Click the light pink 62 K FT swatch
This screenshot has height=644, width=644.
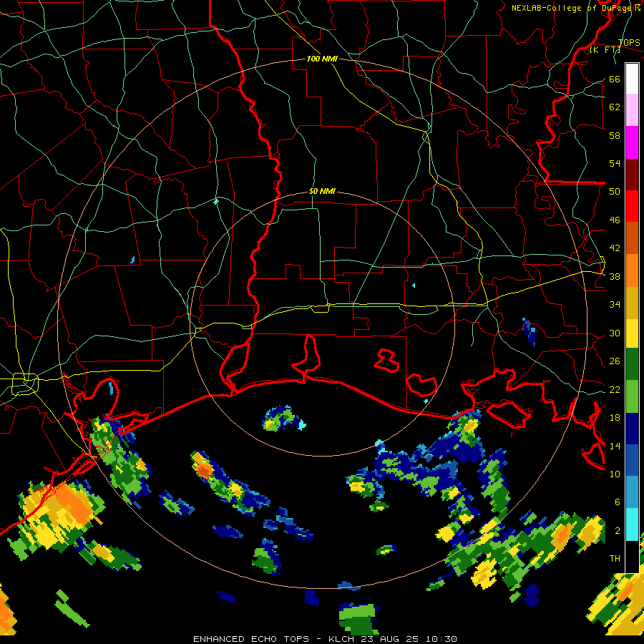pyautogui.click(x=632, y=110)
